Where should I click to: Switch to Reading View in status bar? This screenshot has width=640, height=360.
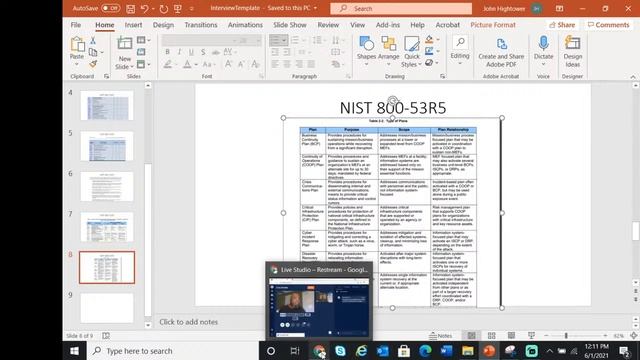point(511,336)
